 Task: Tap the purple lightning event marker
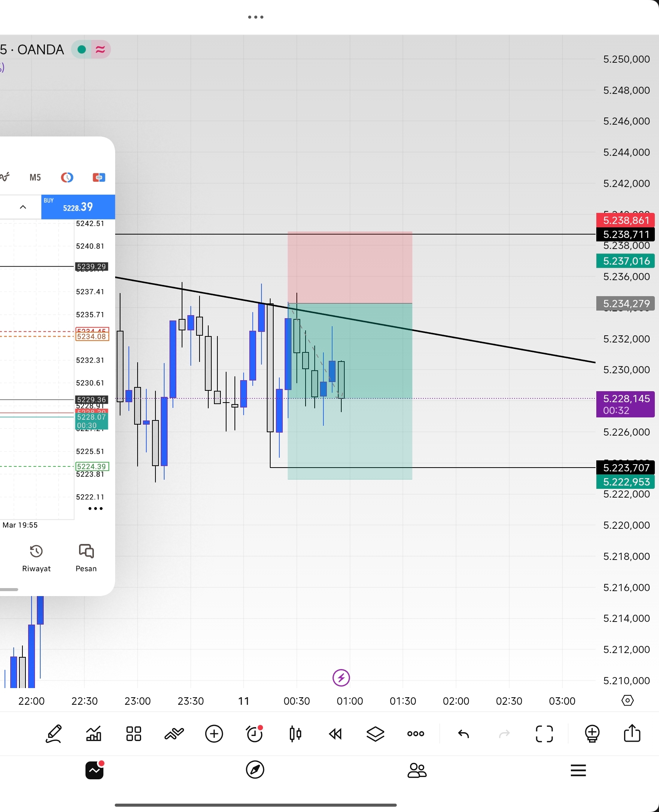pyautogui.click(x=341, y=678)
